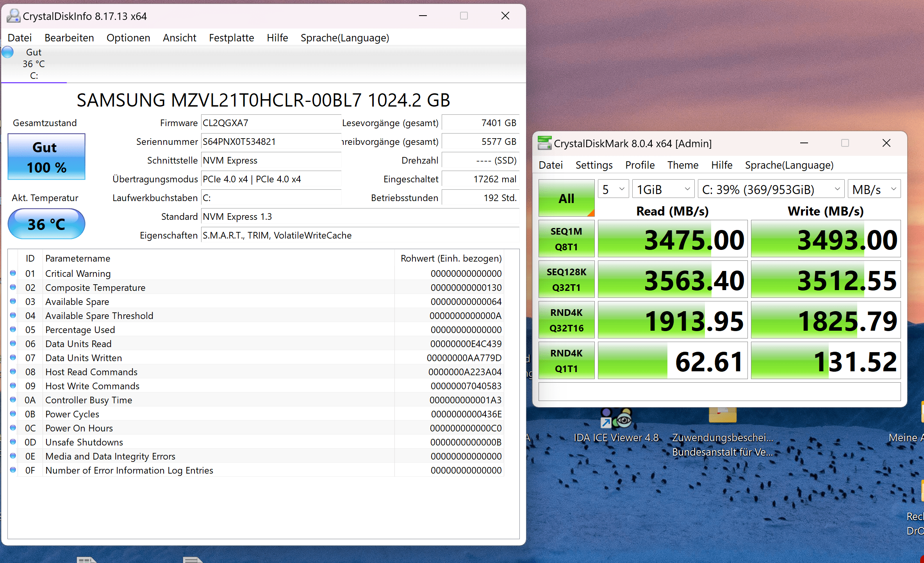
Task: Open Bearbeiten menu in CrystalDiskInfo
Action: 69,38
